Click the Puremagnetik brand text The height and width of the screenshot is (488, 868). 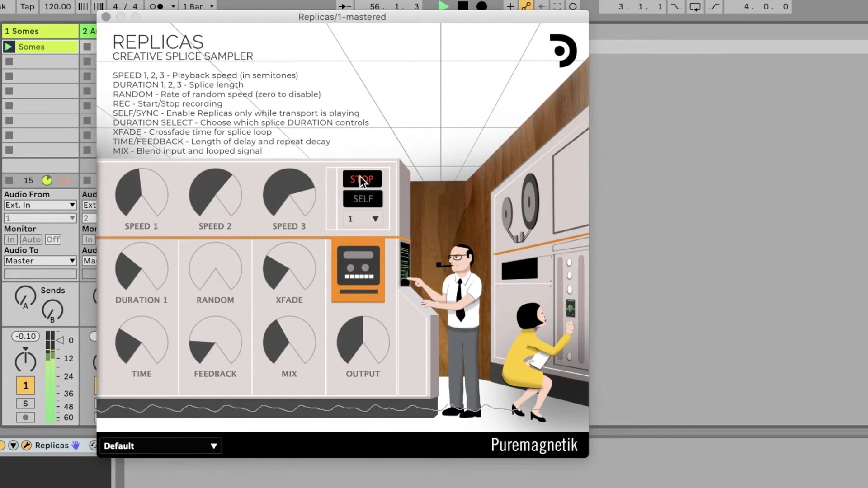534,445
